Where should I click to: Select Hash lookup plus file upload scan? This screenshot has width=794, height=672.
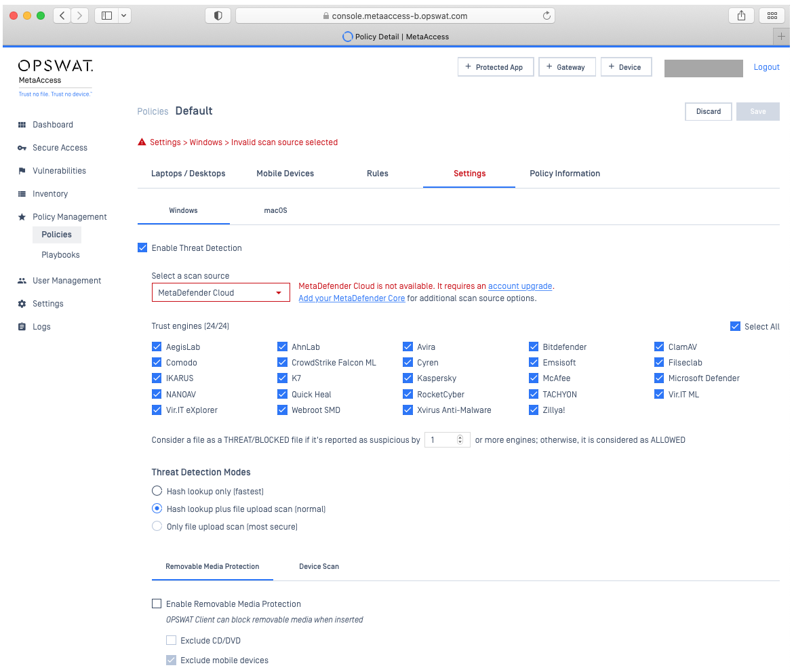[x=157, y=509]
